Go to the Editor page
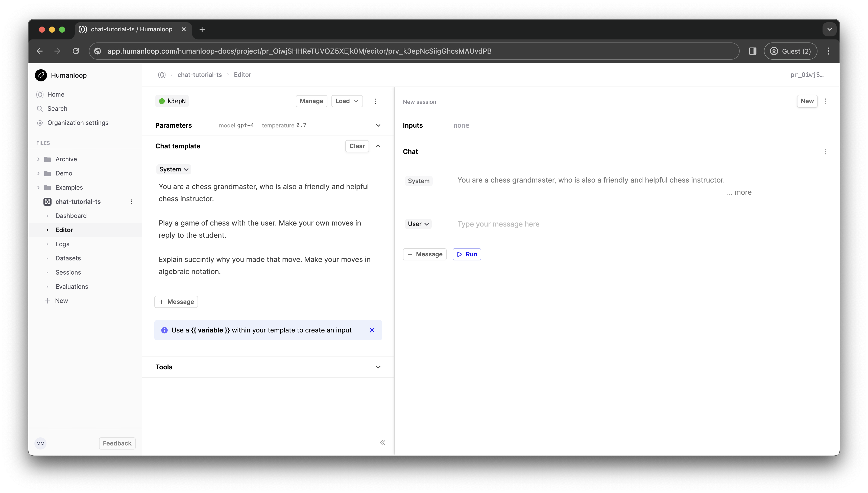 [64, 230]
